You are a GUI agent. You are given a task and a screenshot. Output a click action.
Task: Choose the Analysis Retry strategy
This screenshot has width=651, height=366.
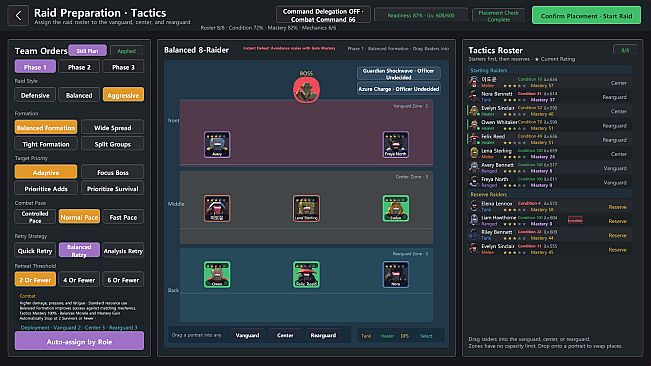pyautogui.click(x=123, y=250)
